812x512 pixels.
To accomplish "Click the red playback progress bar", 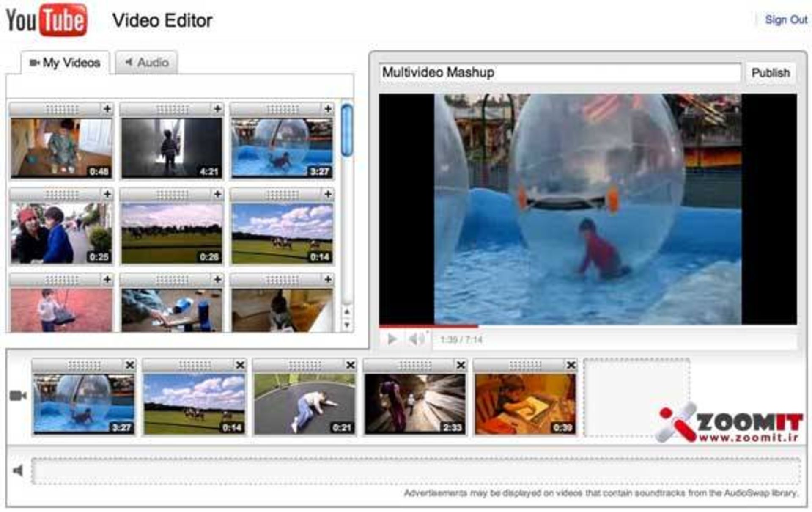I will coord(428,326).
